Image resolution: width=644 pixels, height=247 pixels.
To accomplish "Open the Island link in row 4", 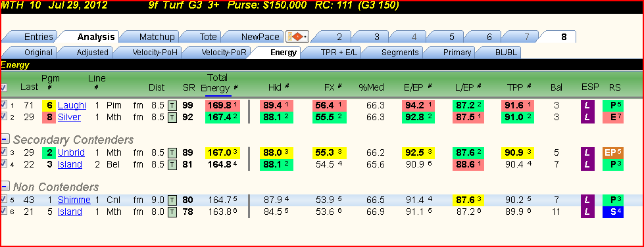I will [x=70, y=164].
